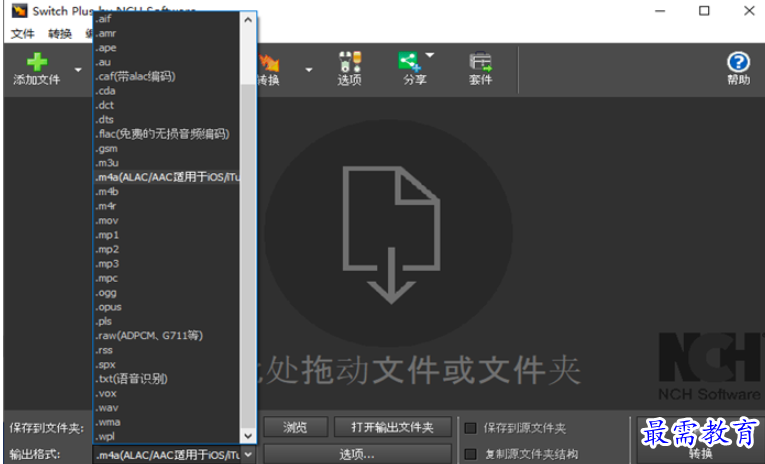Choose .ape in the format list
This screenshot has height=464, width=765.
pos(166,48)
